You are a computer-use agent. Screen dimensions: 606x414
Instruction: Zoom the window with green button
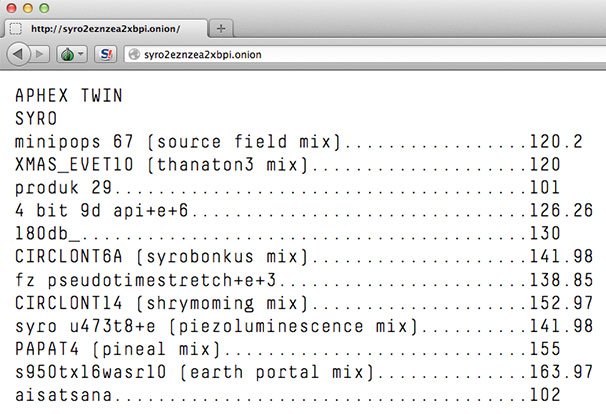[44, 8]
